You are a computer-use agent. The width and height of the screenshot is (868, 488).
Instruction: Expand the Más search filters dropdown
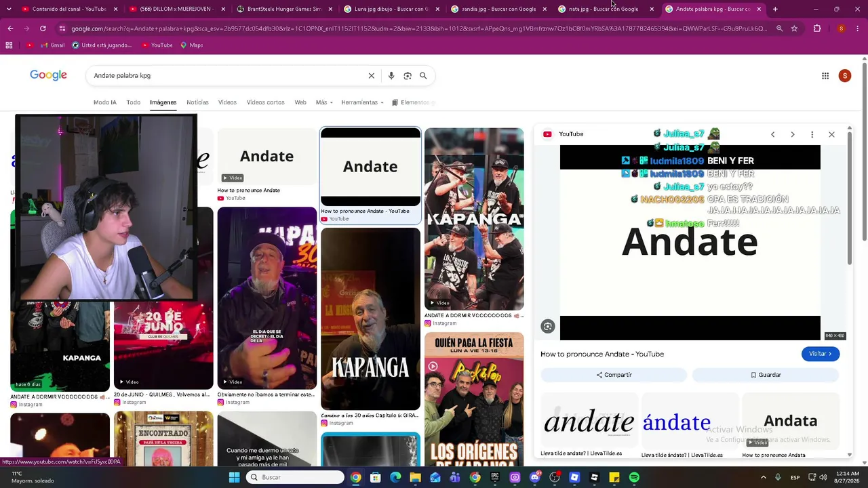pos(323,102)
